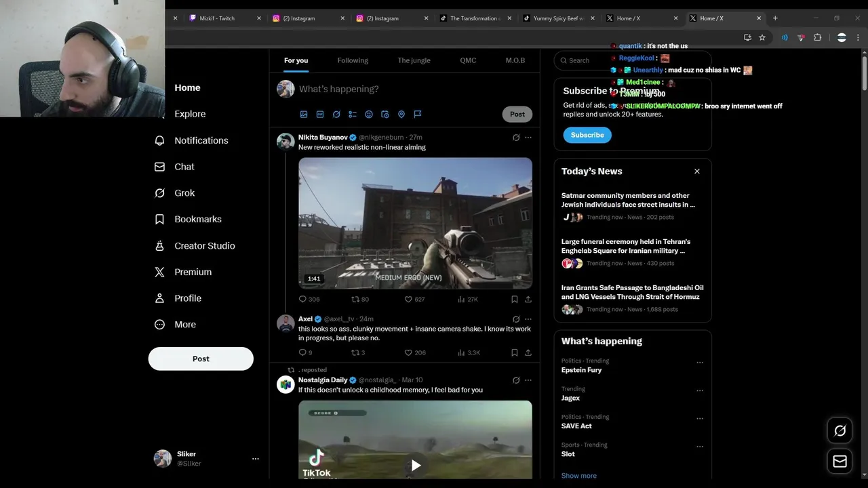Open Grok floating button bottom right
Image resolution: width=868 pixels, height=488 pixels.
(x=840, y=431)
